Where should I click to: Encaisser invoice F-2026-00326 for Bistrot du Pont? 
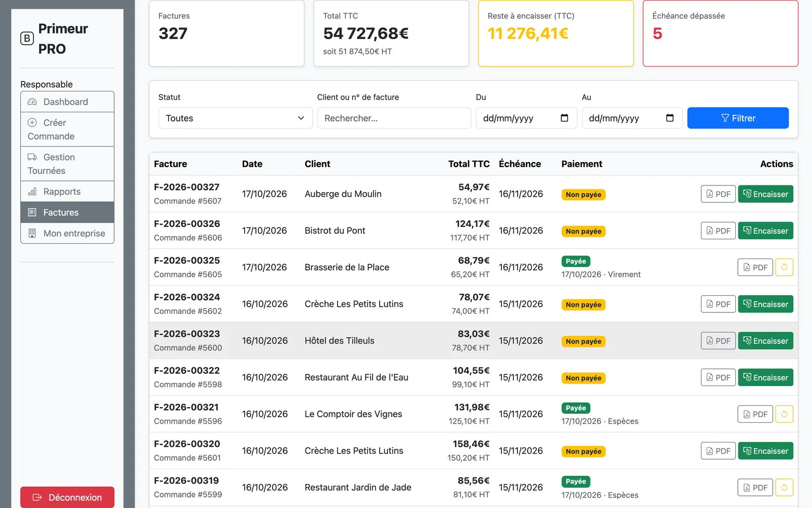coord(765,231)
